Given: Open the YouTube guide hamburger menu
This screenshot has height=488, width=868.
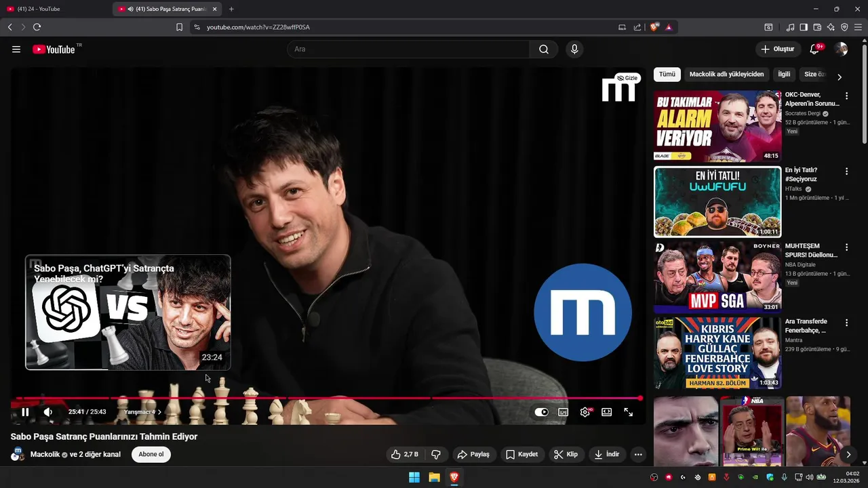Looking at the screenshot, I should click(16, 49).
